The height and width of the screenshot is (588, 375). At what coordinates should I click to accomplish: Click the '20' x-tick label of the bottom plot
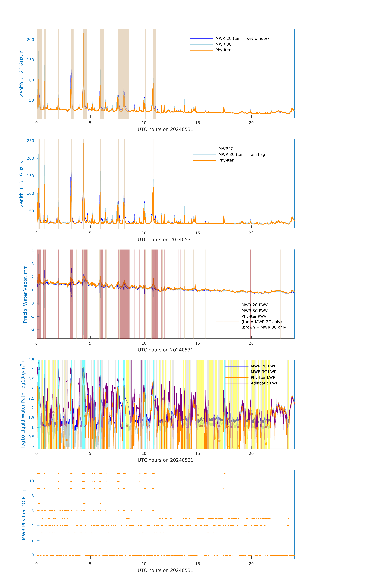pos(251,564)
